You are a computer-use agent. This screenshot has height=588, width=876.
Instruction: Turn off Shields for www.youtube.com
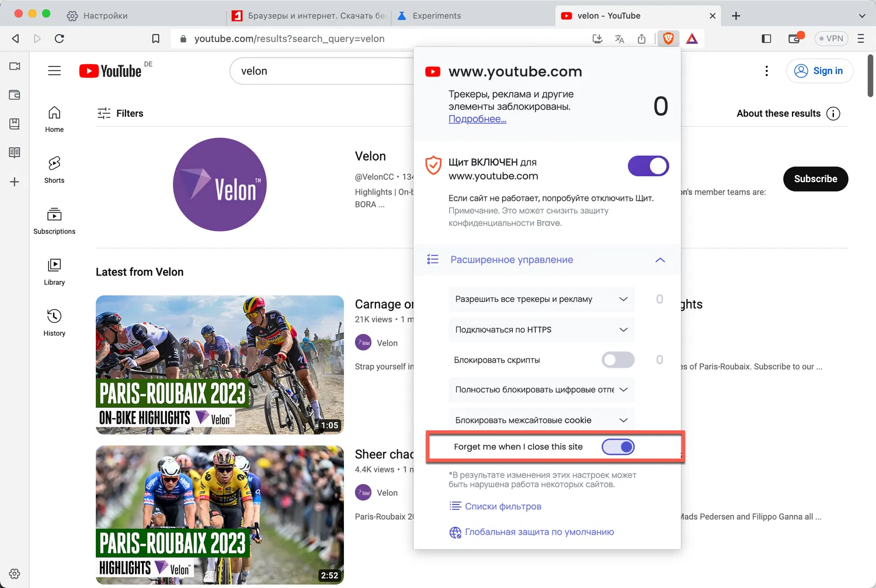click(648, 166)
